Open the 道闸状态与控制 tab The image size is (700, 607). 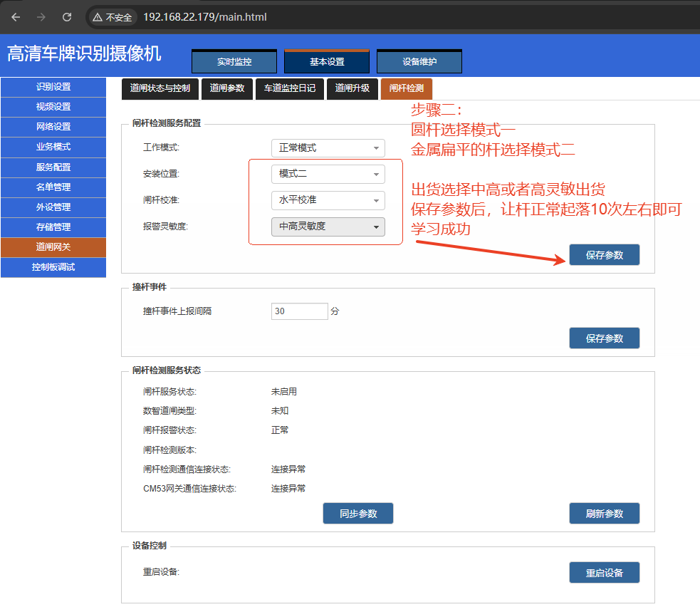[160, 88]
